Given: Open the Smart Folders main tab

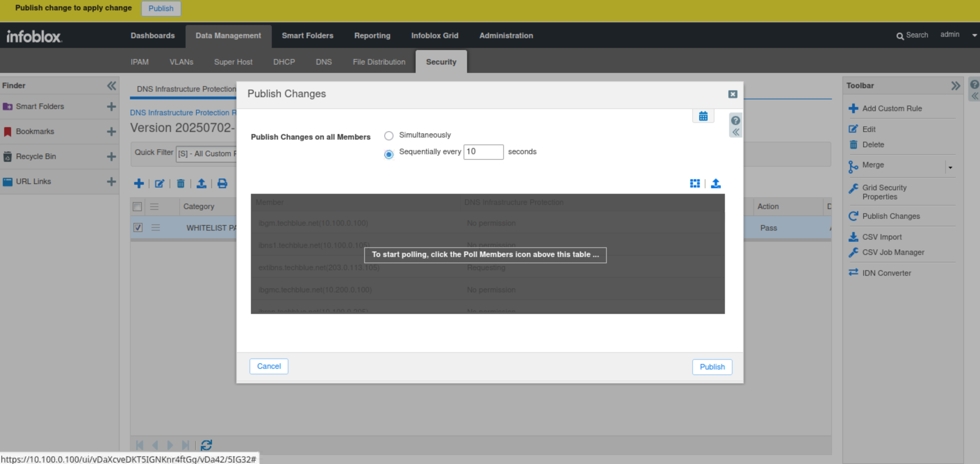Looking at the screenshot, I should 308,36.
